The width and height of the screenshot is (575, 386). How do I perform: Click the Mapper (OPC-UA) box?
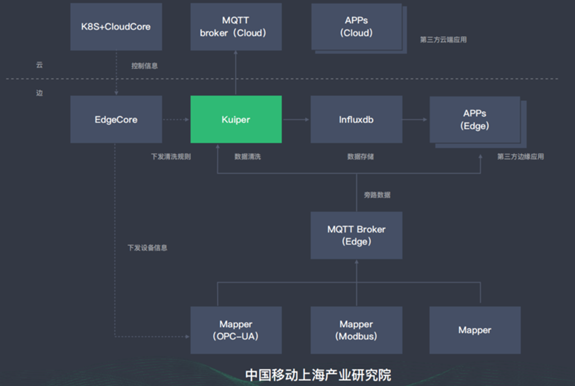[236, 330]
